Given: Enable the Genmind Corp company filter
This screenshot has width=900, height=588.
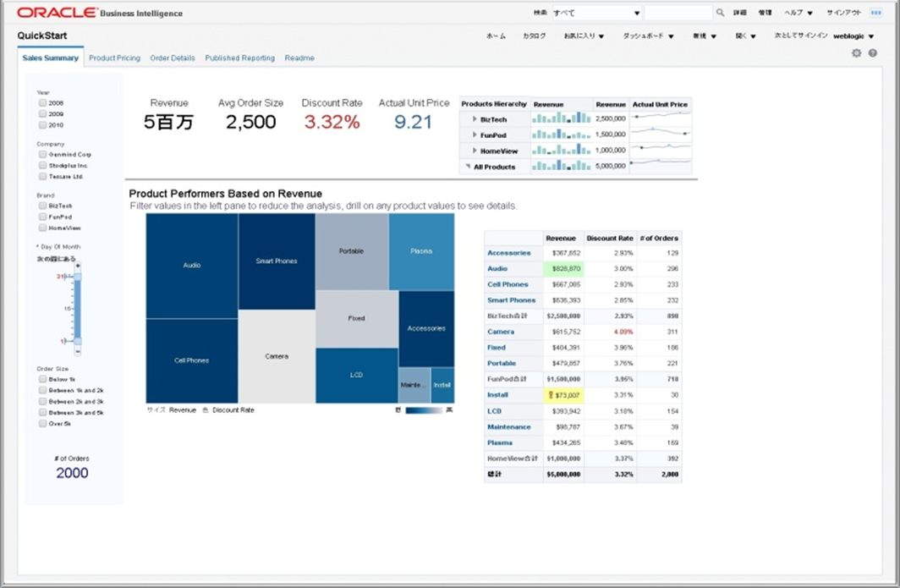Looking at the screenshot, I should pos(42,155).
